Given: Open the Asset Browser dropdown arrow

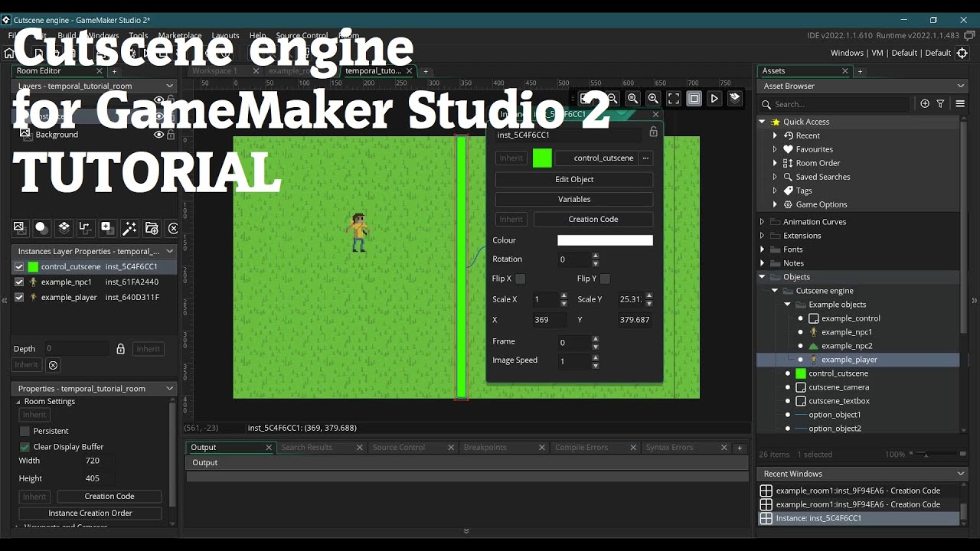Looking at the screenshot, I should coord(961,86).
